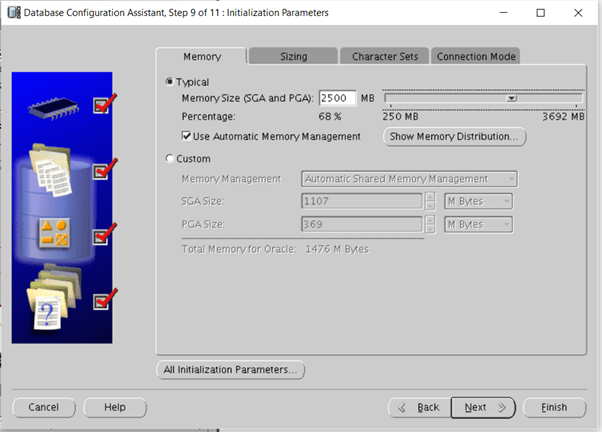Image resolution: width=602 pixels, height=432 pixels.
Task: Open the PGA Size units dropdown
Action: pos(478,224)
